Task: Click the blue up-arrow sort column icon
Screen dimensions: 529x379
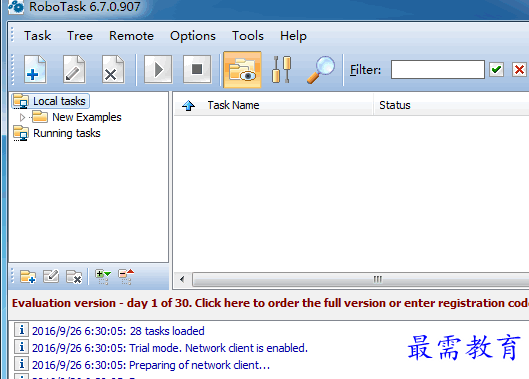Action: (188, 105)
